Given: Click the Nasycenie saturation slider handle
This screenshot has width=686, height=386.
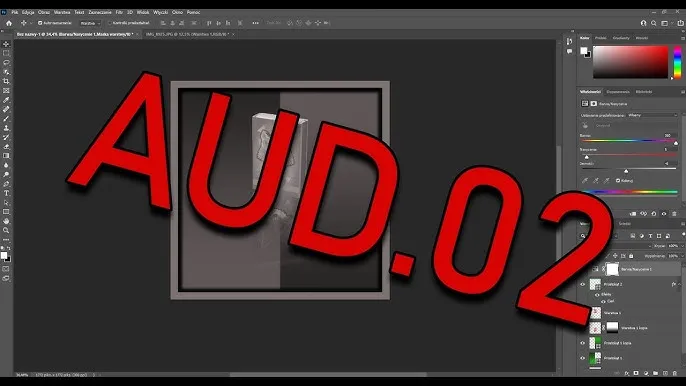Looking at the screenshot, I should pyautogui.click(x=587, y=157).
